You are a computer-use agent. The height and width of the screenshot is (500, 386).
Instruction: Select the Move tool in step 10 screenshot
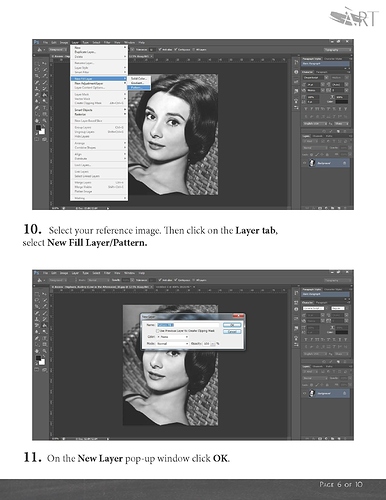pyautogui.click(x=45, y=63)
